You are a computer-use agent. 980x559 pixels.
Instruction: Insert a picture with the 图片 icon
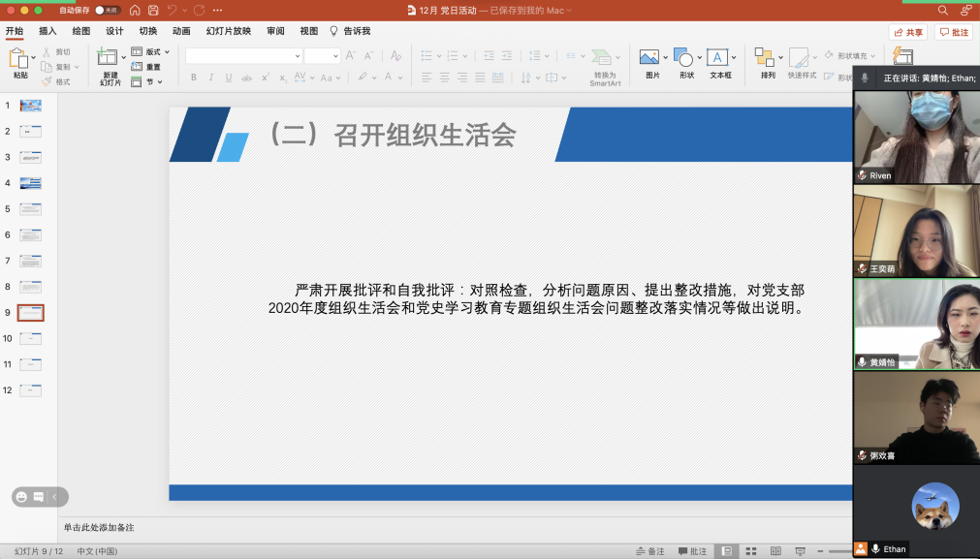click(649, 58)
